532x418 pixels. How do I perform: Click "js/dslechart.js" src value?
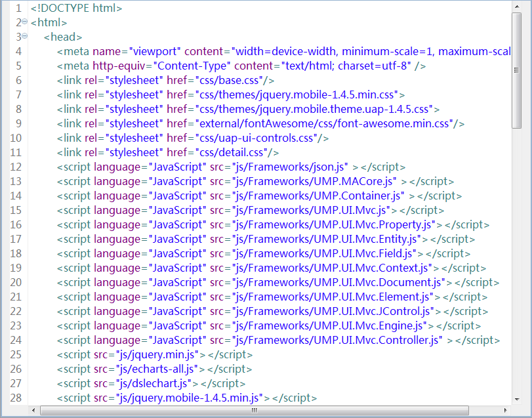click(x=153, y=383)
